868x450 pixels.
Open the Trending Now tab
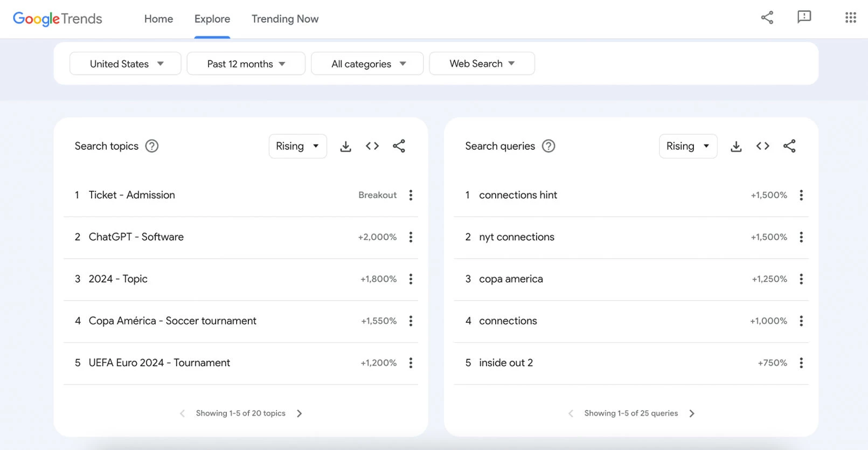coord(285,19)
